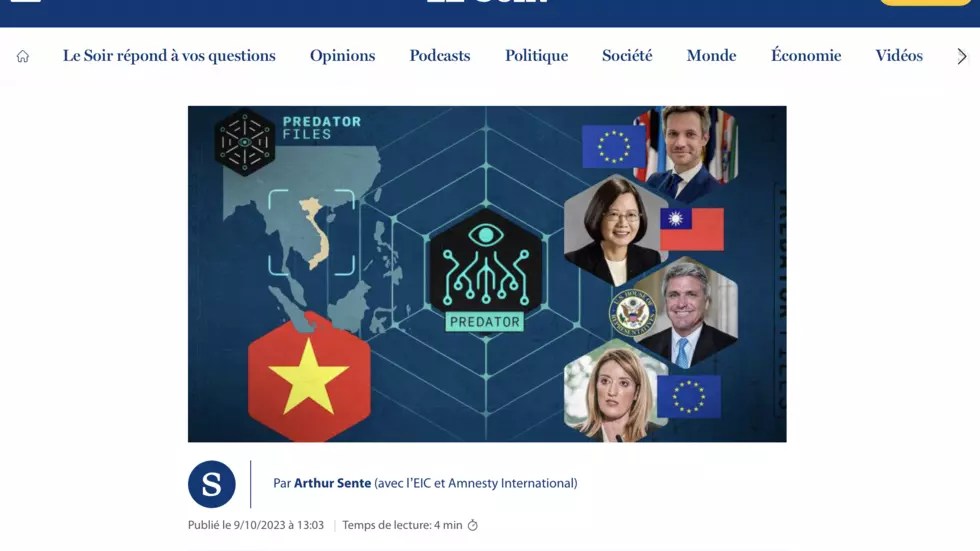
Task: Select the Politique menu item
Action: pos(536,56)
